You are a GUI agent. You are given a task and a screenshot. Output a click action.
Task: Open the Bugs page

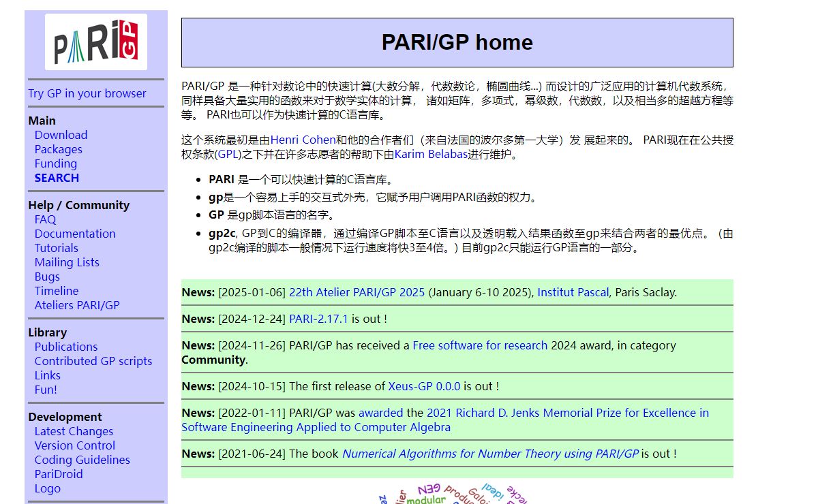[x=47, y=277]
